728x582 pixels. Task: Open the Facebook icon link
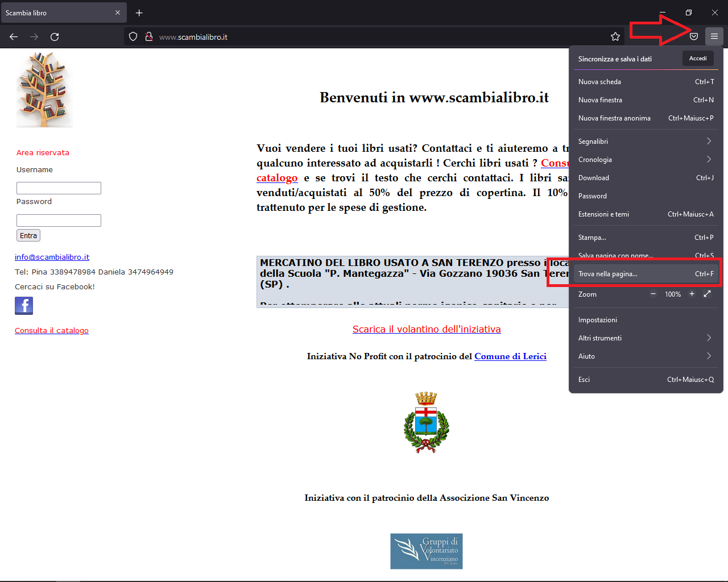coord(24,306)
